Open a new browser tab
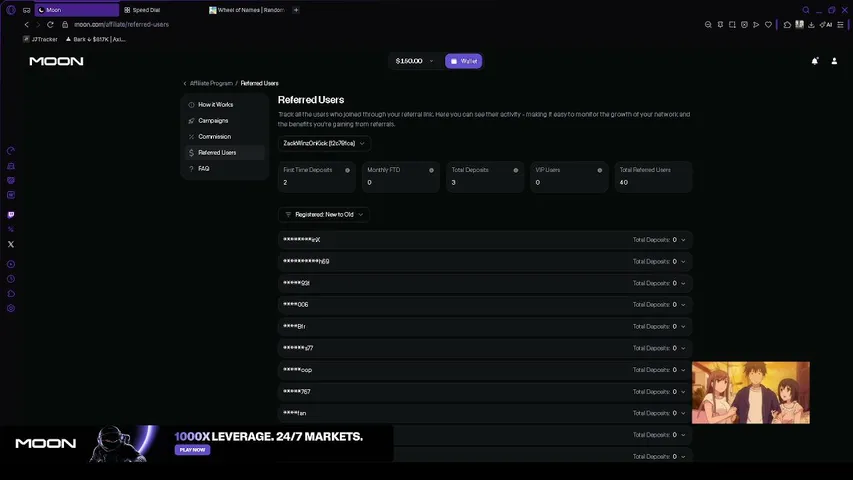 click(296, 10)
